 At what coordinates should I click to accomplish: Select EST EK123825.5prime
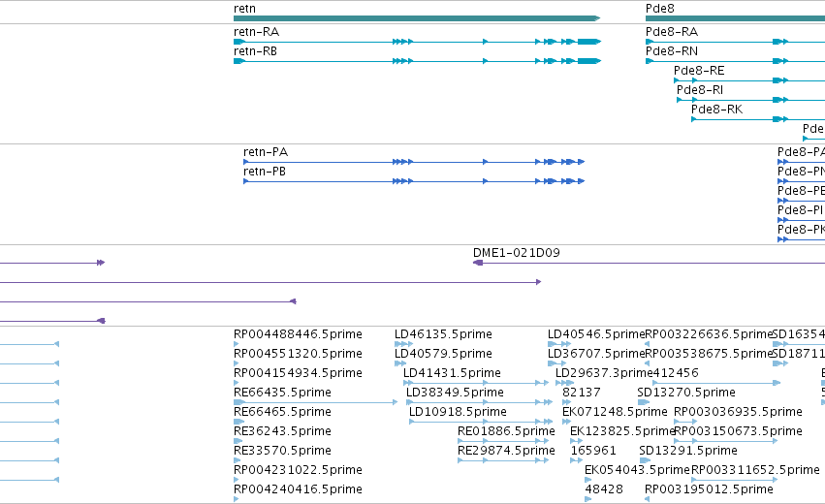[x=622, y=431]
